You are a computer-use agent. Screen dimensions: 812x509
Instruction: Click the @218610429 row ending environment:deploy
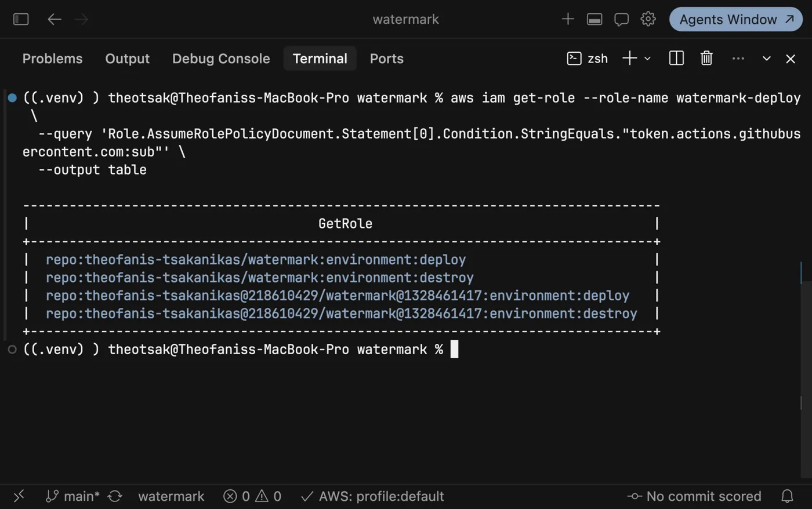338,295
